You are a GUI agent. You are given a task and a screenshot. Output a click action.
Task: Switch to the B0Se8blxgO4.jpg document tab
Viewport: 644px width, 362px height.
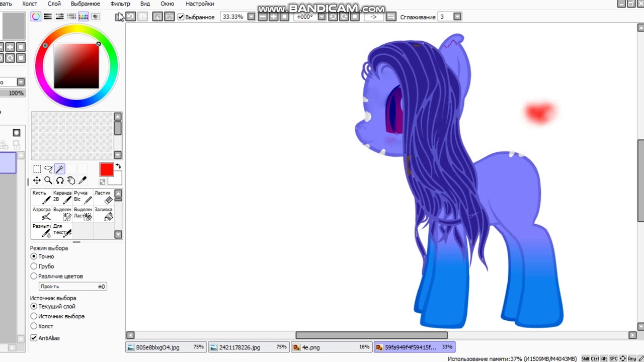tap(166, 347)
